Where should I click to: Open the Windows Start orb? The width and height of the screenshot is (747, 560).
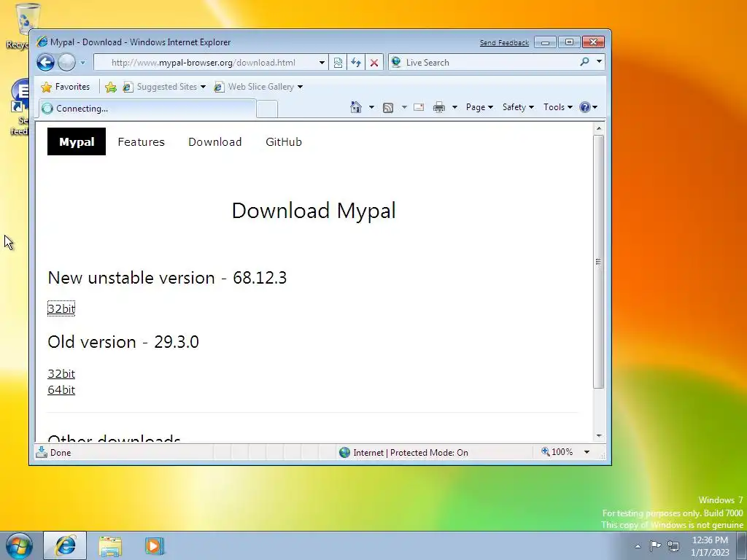[x=18, y=545]
